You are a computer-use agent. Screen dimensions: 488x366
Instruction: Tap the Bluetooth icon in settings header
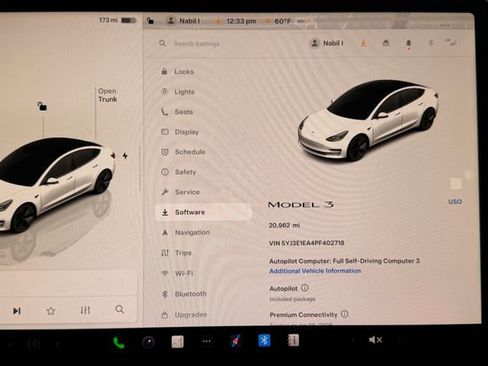coord(431,43)
